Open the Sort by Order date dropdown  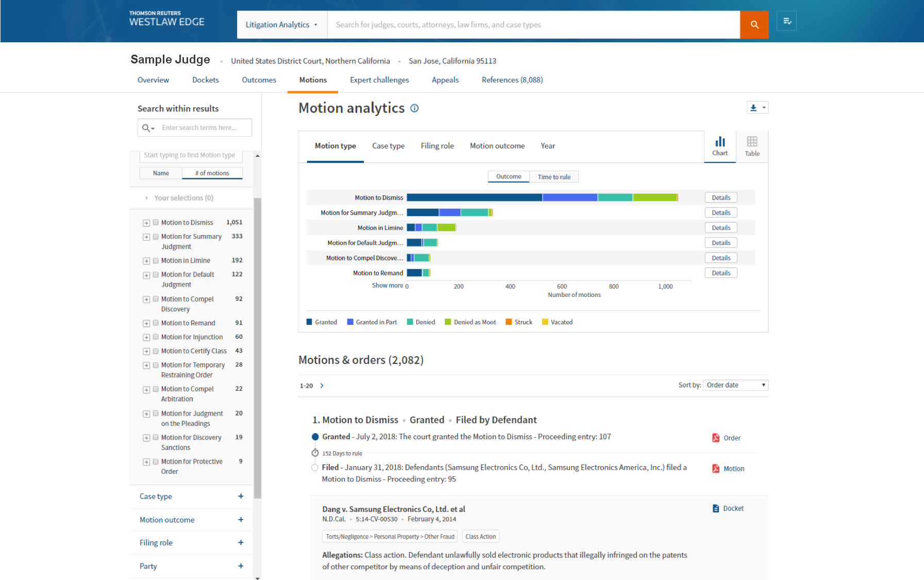pos(735,385)
